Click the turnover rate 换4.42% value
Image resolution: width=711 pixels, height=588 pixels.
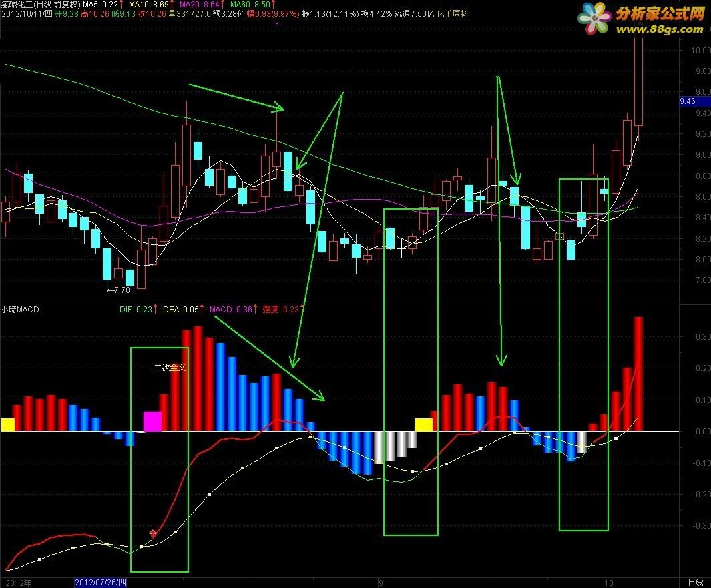[377, 14]
